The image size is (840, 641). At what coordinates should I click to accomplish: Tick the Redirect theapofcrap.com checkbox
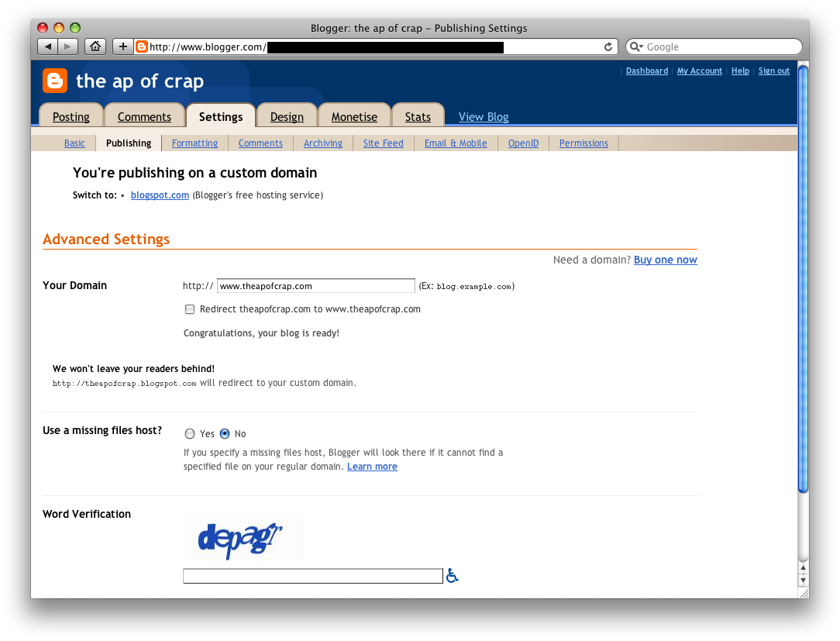point(190,309)
